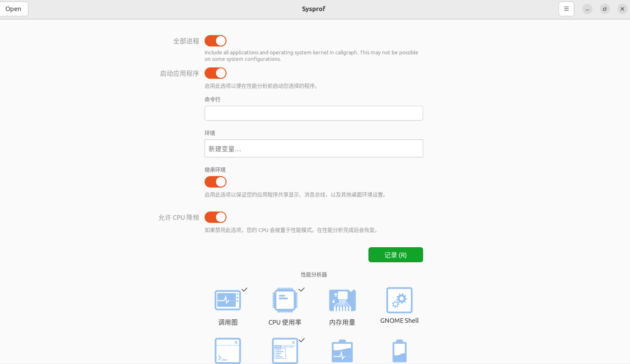Click the 内存用量 label text
630x364 pixels.
pyautogui.click(x=342, y=322)
